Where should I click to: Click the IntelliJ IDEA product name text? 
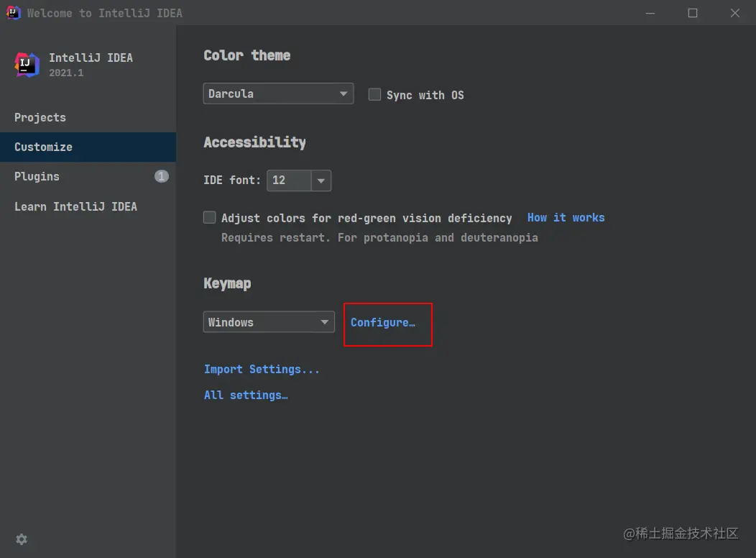tap(91, 58)
